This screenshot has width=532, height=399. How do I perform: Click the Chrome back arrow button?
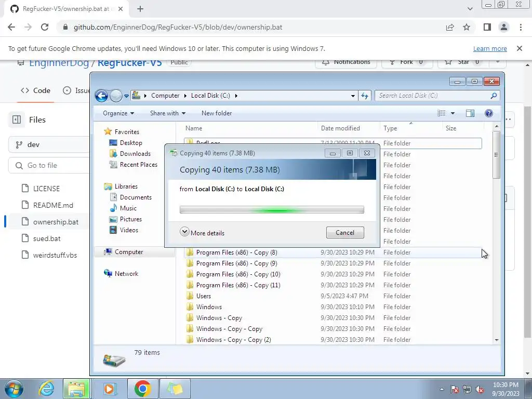(x=11, y=27)
